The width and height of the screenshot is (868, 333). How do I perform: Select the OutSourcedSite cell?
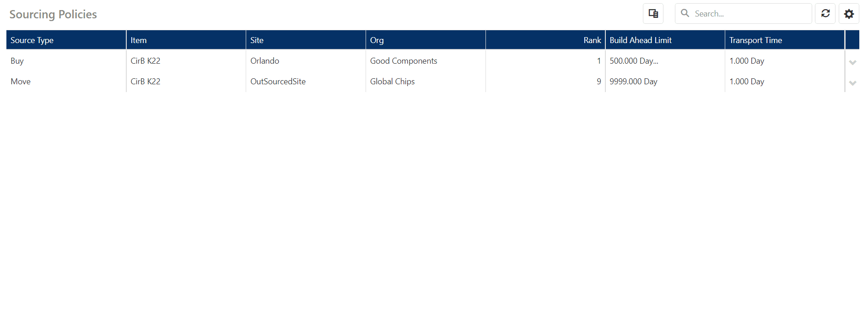click(306, 82)
